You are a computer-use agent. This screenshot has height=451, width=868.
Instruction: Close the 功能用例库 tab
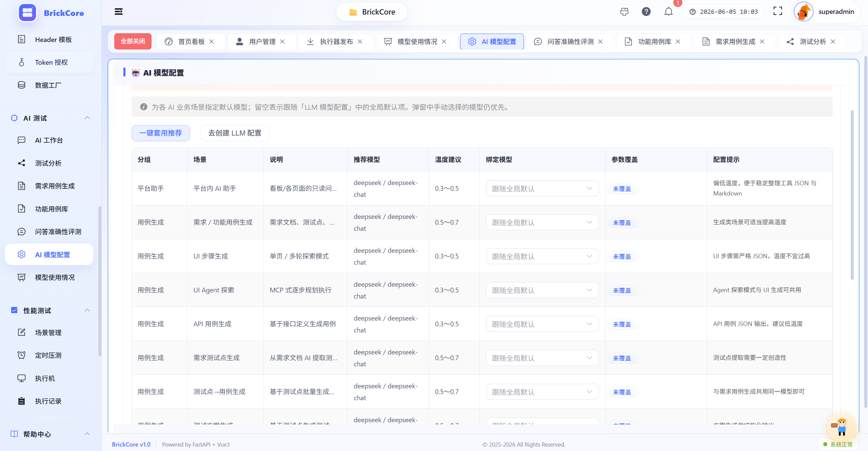678,42
